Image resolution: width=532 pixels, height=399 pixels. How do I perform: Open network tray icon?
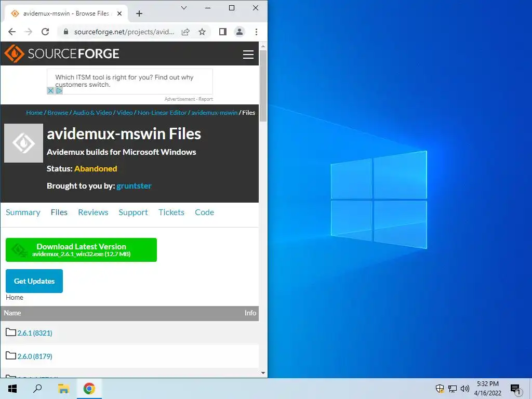point(453,389)
